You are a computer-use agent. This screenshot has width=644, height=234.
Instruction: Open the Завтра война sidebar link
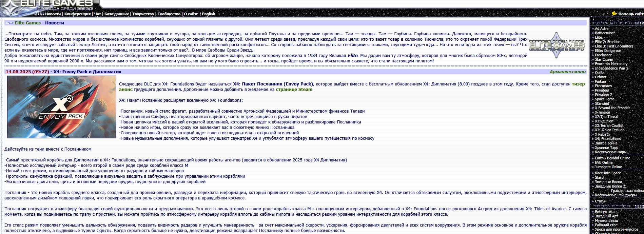point(606,143)
